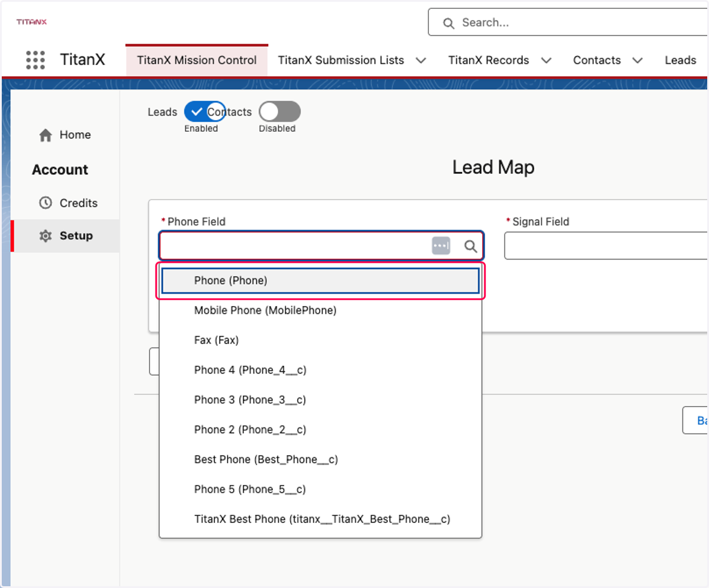
Task: Click the Setup gear icon
Action: [x=45, y=236]
